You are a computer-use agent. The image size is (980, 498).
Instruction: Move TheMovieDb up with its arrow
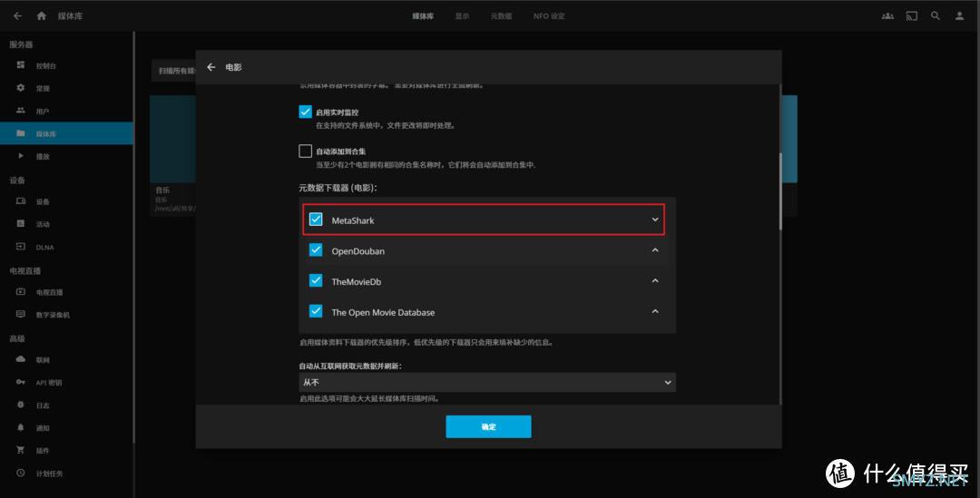[655, 280]
